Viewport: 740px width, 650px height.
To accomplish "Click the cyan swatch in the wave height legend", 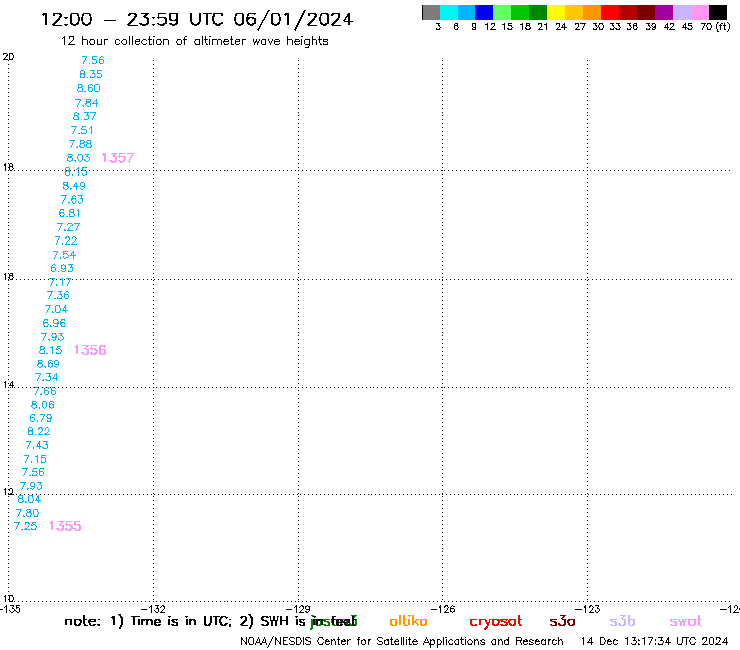I will [x=449, y=12].
